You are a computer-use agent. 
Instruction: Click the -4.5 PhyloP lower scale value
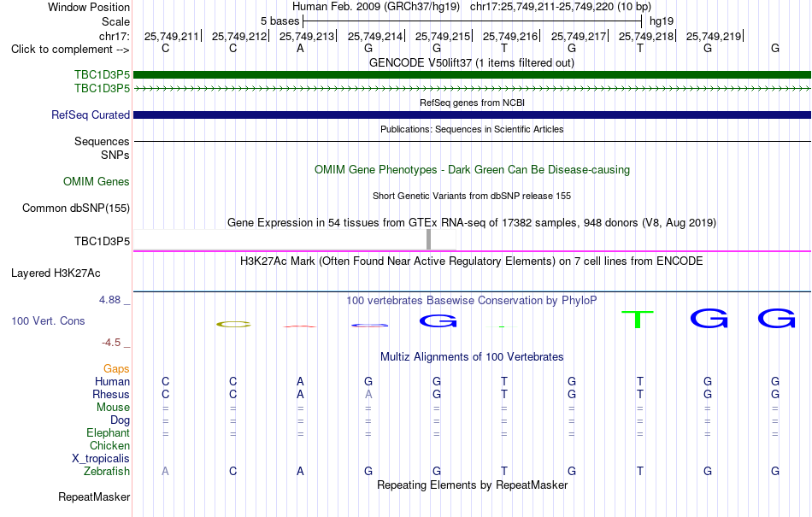pos(111,343)
